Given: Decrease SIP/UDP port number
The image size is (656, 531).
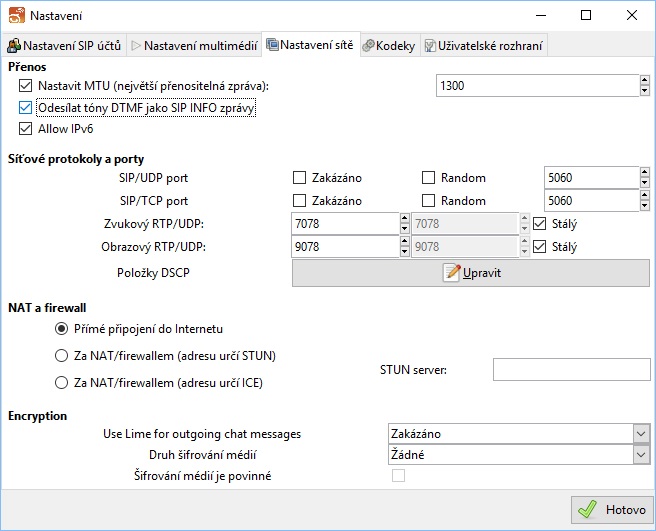Looking at the screenshot, I should [644, 183].
